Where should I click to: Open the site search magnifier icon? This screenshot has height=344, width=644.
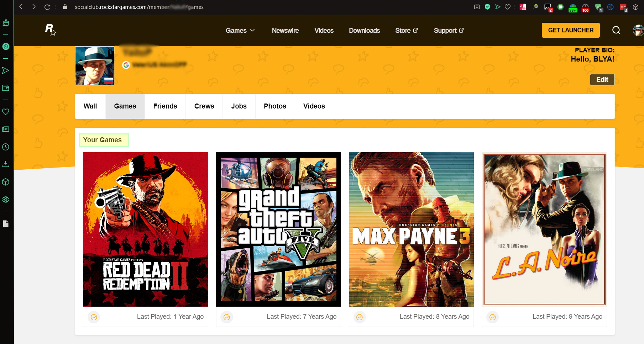pyautogui.click(x=616, y=30)
